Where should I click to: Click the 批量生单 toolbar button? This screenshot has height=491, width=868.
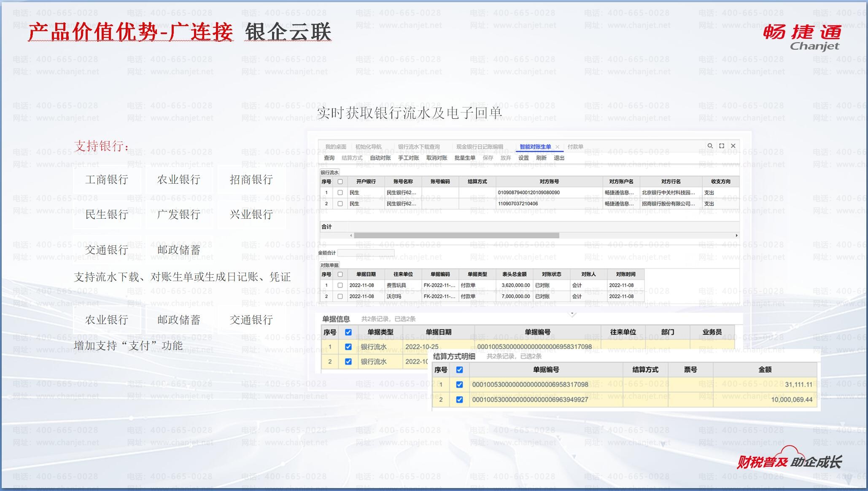click(464, 158)
